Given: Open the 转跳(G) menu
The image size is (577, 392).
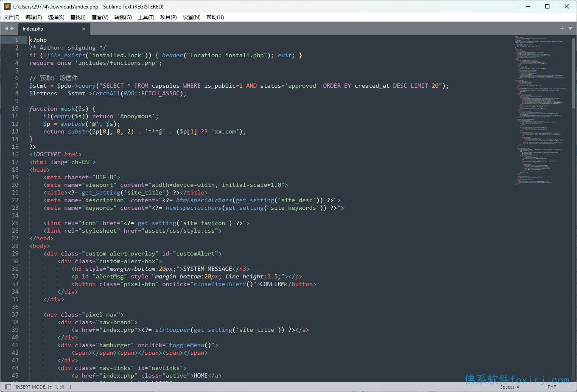Looking at the screenshot, I should 123,17.
